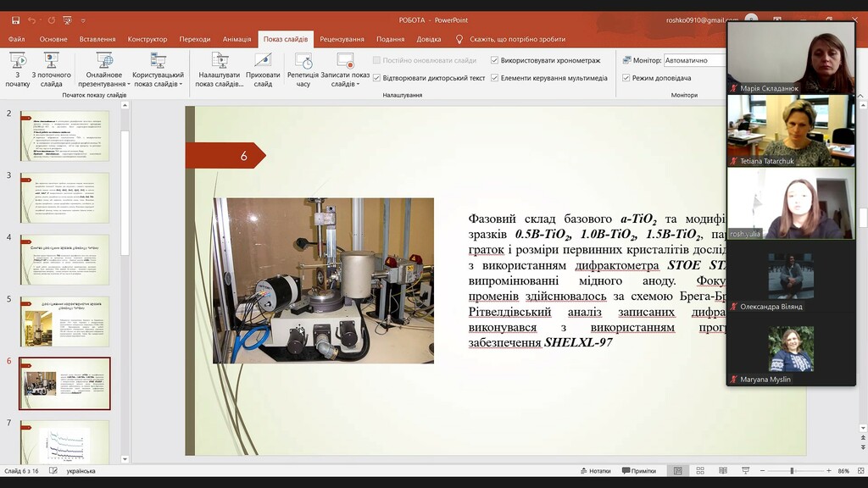Screen dimensions: 868x488
Task: Start show from current slide (З поточного слайда)
Action: coord(51,69)
